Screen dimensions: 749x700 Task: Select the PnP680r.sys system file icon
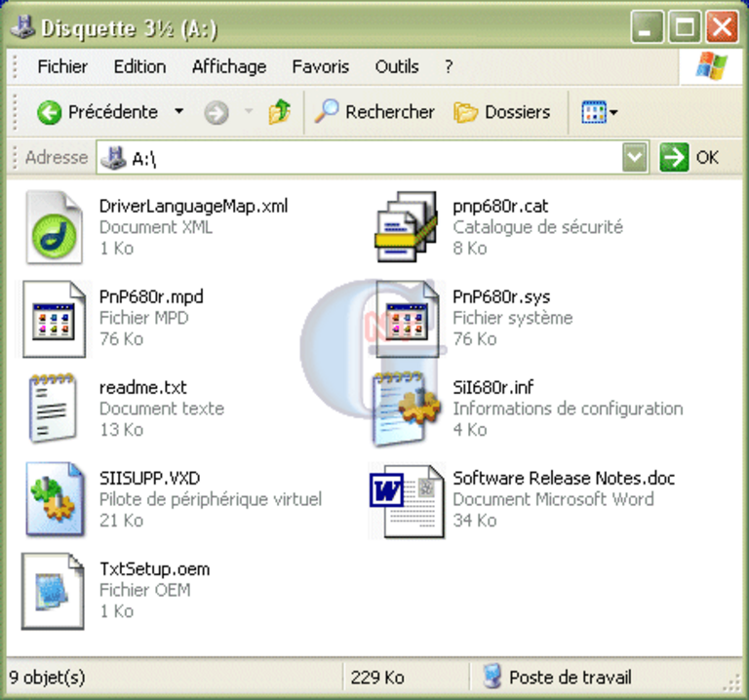[407, 319]
